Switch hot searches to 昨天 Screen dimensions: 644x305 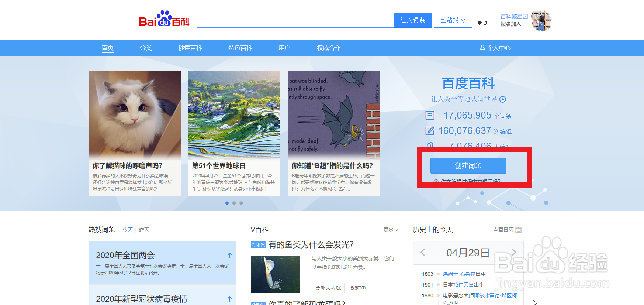click(144, 230)
